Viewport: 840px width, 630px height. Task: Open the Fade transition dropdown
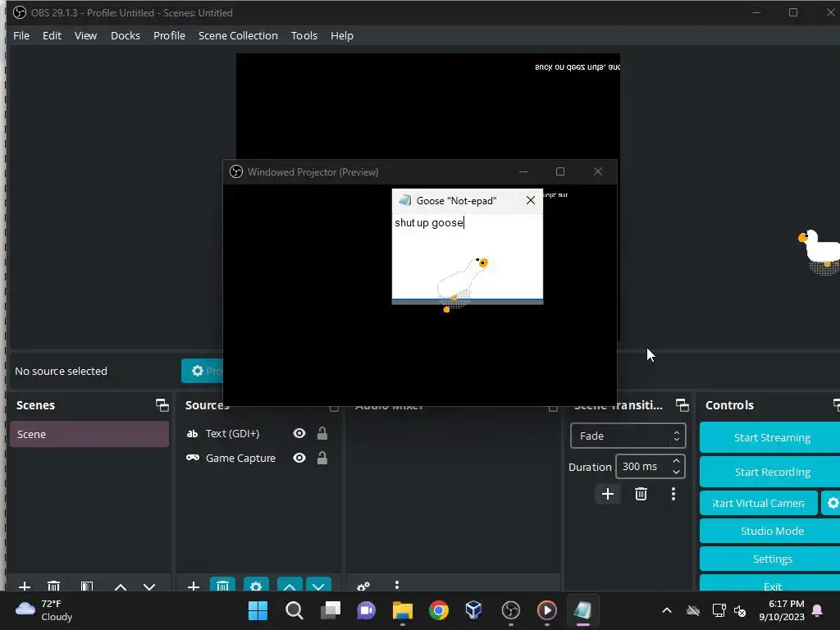[628, 436]
